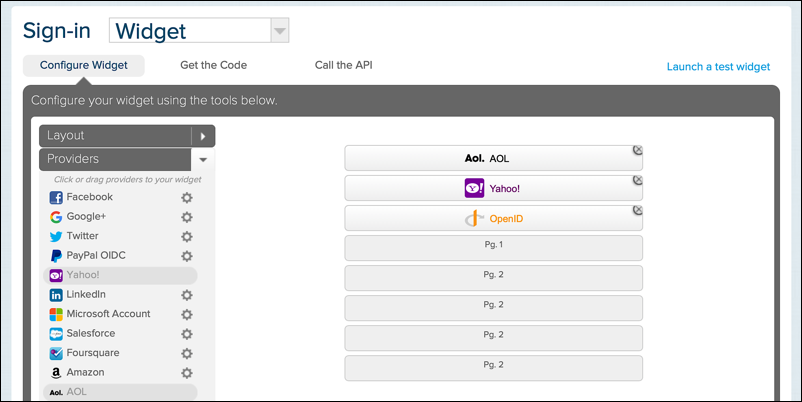
Task: Collapse the Providers section
Action: (203, 159)
